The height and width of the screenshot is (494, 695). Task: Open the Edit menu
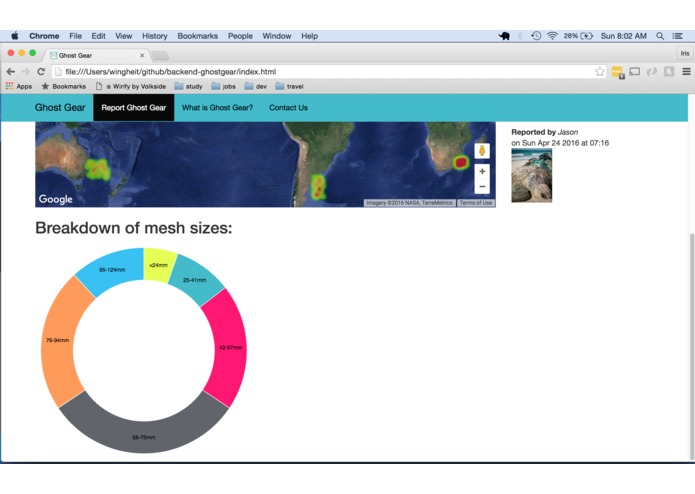point(98,36)
